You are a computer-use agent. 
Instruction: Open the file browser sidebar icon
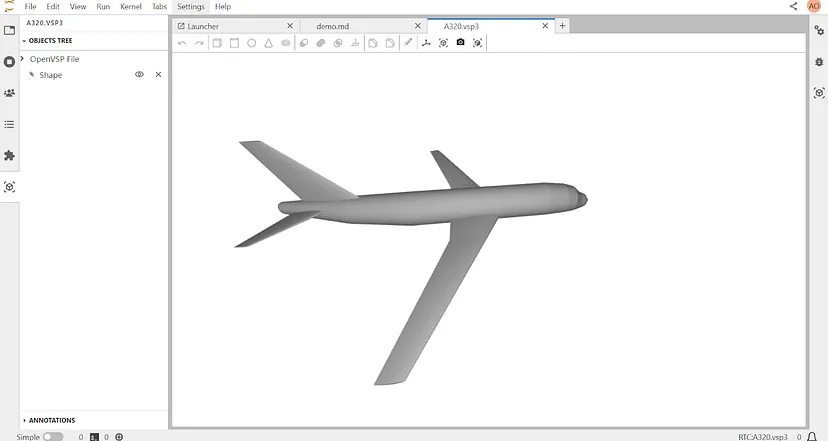10,30
